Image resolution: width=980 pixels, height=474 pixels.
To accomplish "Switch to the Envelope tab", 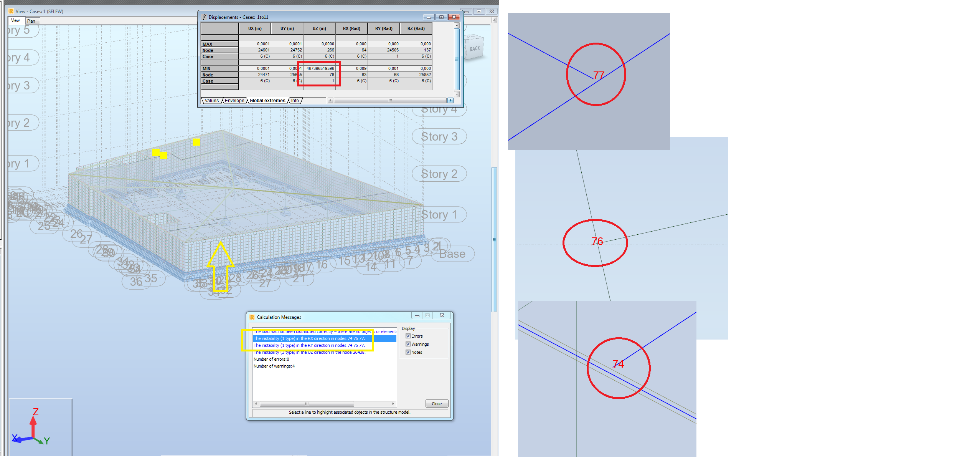I will pos(234,101).
